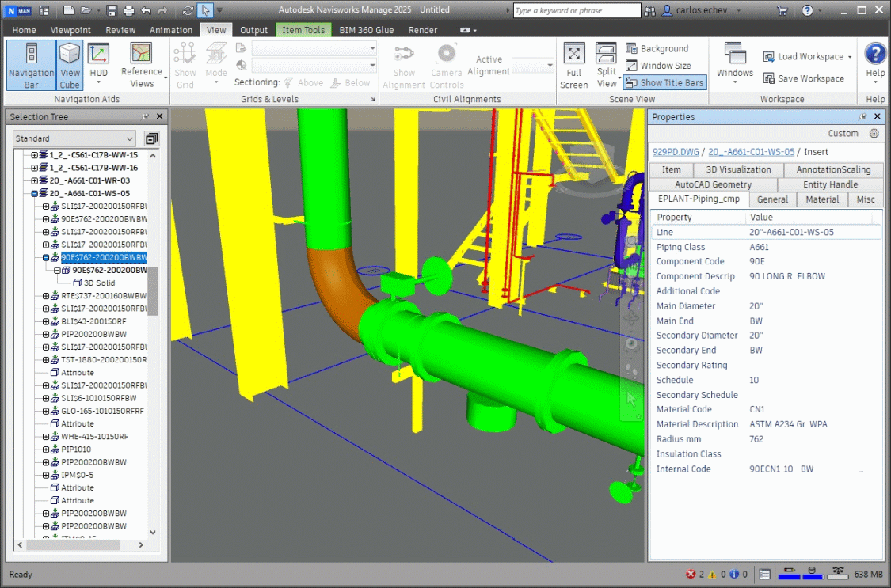
Task: Activate the Select cursor tool
Action: coord(206,10)
